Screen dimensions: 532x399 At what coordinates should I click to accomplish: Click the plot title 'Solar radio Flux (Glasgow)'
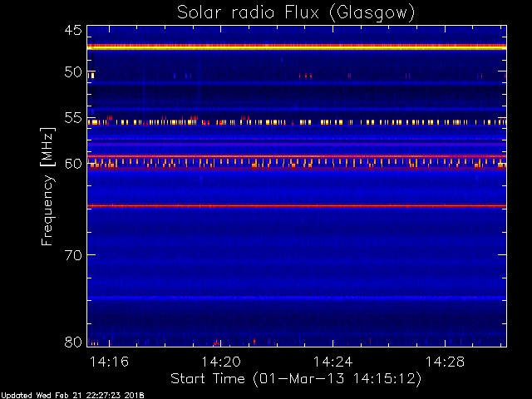pyautogui.click(x=296, y=13)
